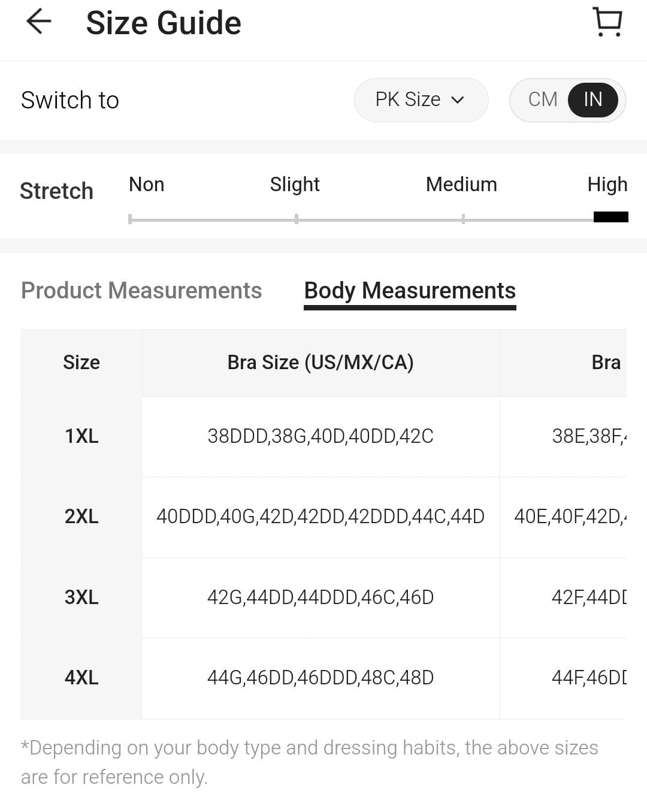
Task: Click the 44G,46DD,46DDD,48C,48D cell
Action: click(321, 678)
